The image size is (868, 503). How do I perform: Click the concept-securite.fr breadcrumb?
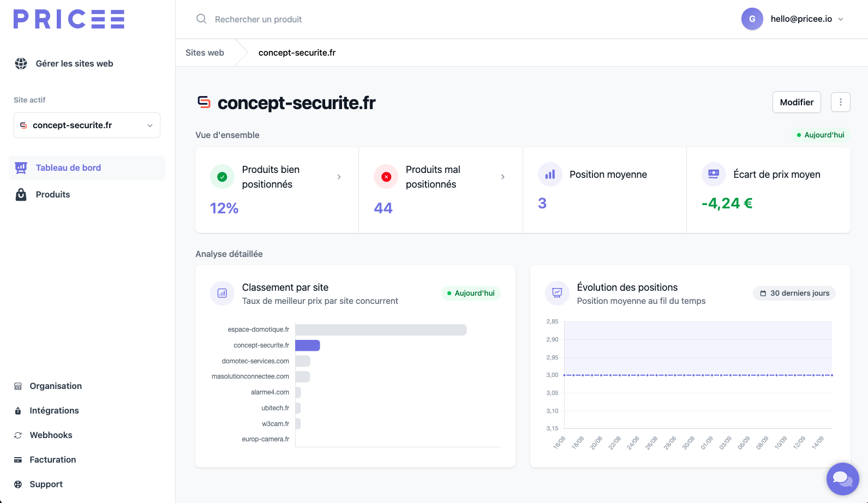click(x=297, y=53)
